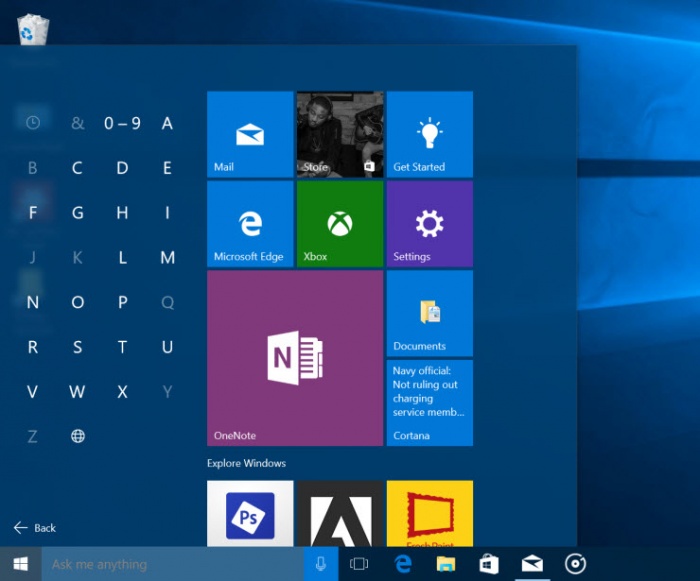This screenshot has width=700, height=581.
Task: Click the Windows Start button
Action: tap(20, 564)
